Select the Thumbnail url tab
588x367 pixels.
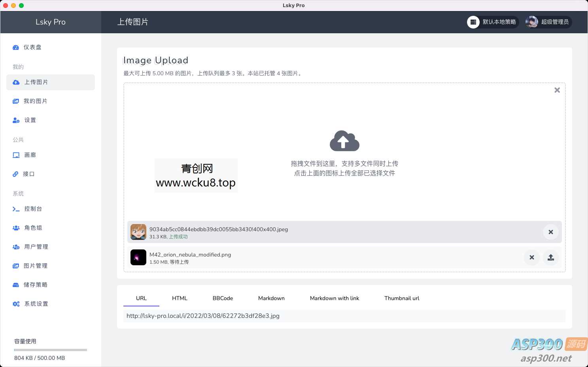[x=401, y=298]
